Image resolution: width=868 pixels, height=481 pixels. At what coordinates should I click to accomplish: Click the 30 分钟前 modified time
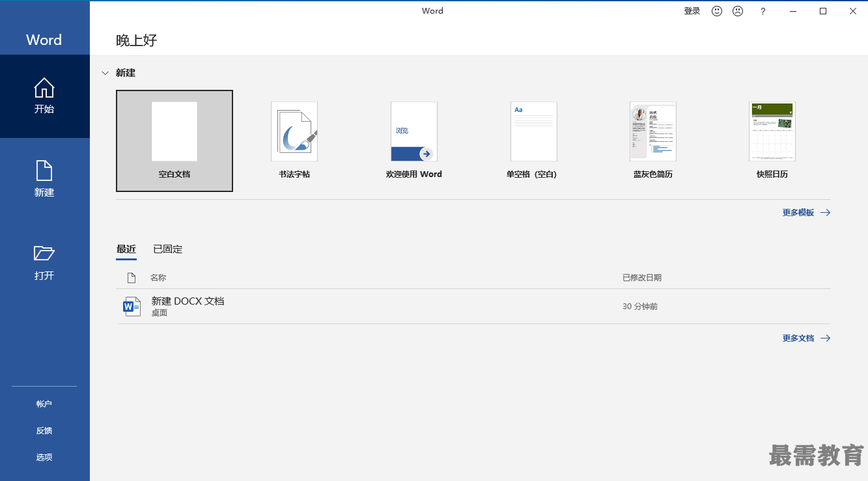pos(640,307)
